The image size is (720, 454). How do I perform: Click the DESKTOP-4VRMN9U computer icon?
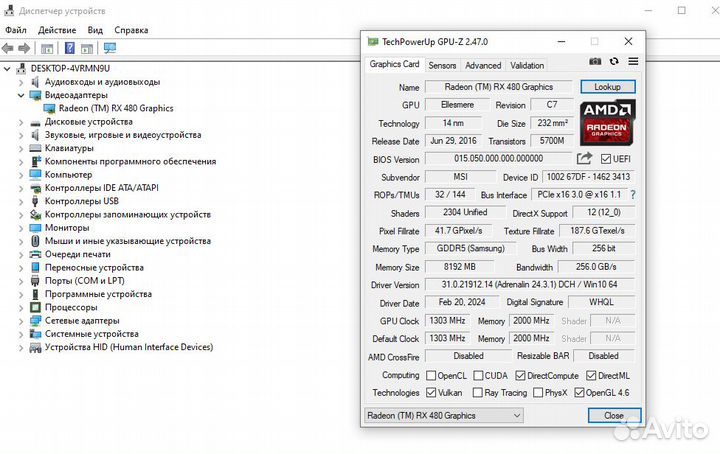[21, 68]
